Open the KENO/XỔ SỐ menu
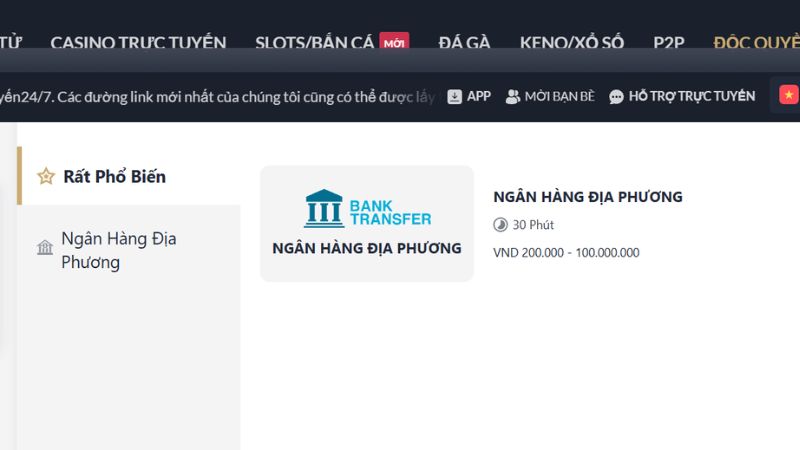800x450 pixels. pos(571,42)
